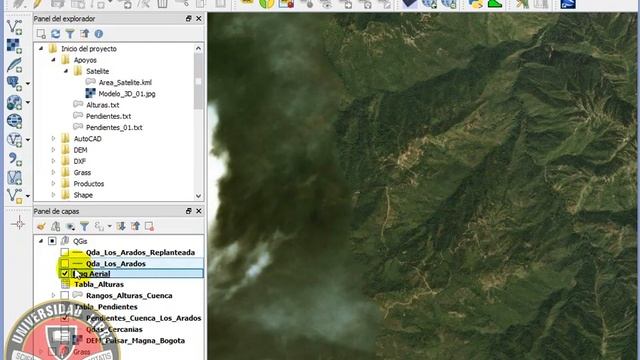Viewport: 640px width, 360px height.
Task: Open Add WFS layer dropdown arrow
Action: [28, 140]
